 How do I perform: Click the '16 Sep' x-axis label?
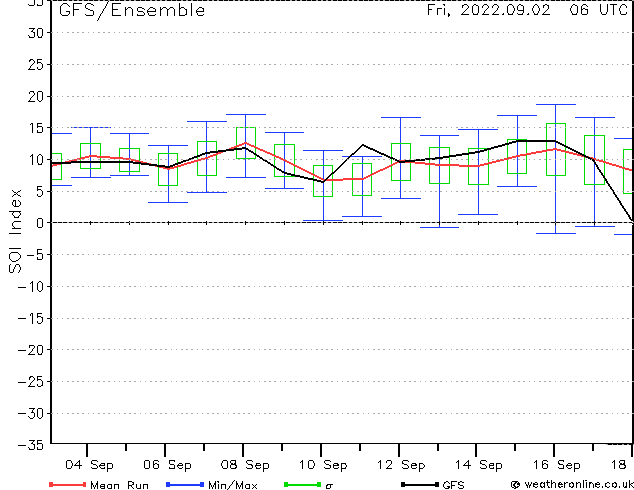click(556, 465)
